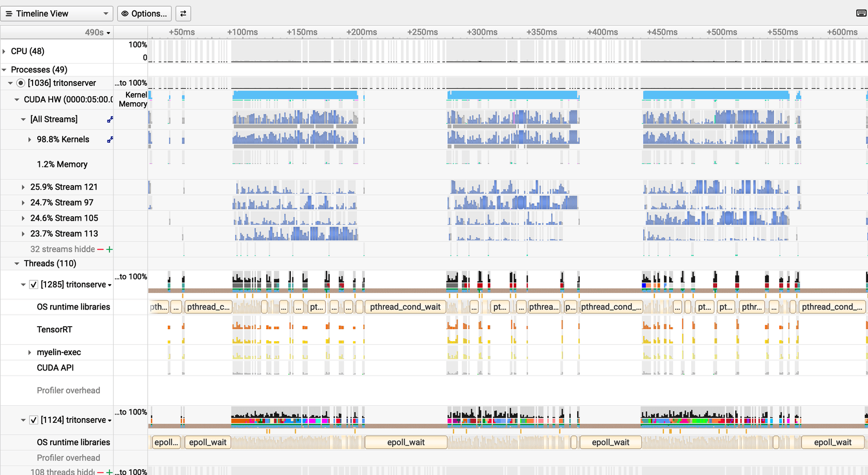Uncheck the [1124] tritonserver thread checkbox
The height and width of the screenshot is (475, 868).
point(34,420)
